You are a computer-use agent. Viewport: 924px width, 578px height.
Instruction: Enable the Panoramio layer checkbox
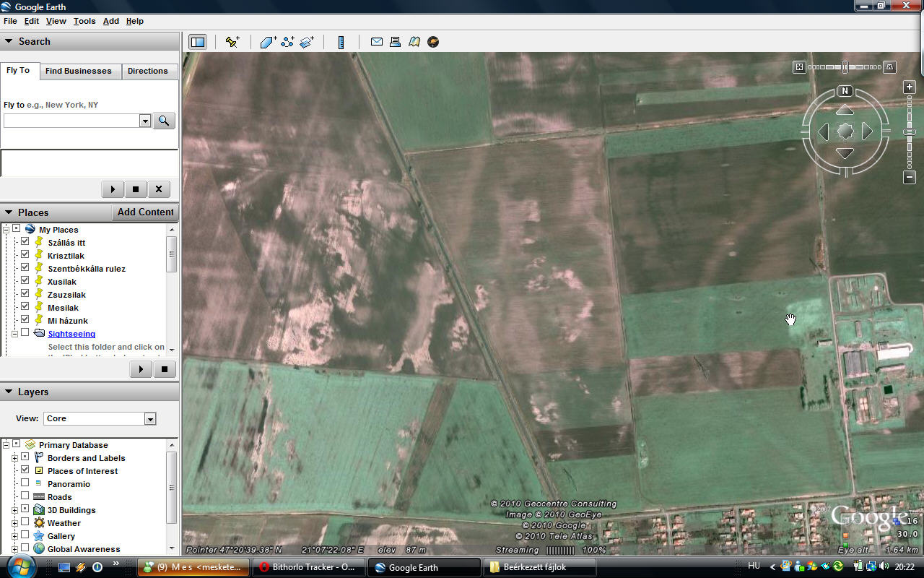[x=25, y=483]
